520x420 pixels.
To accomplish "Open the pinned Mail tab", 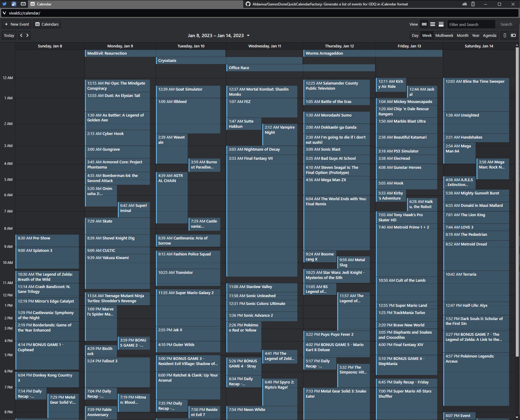I will point(23,4).
